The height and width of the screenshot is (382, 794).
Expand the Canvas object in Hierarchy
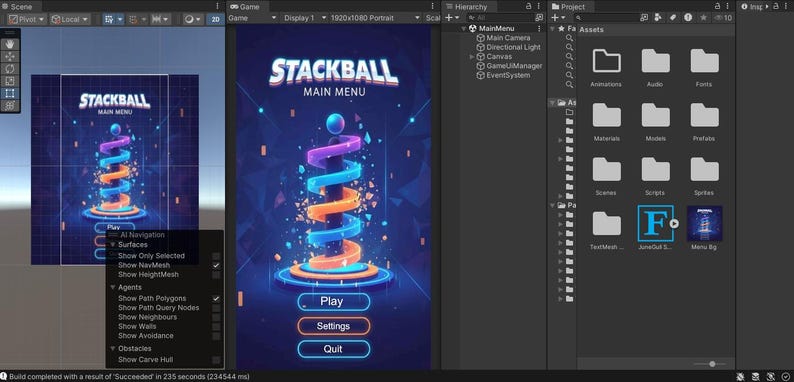[472, 57]
